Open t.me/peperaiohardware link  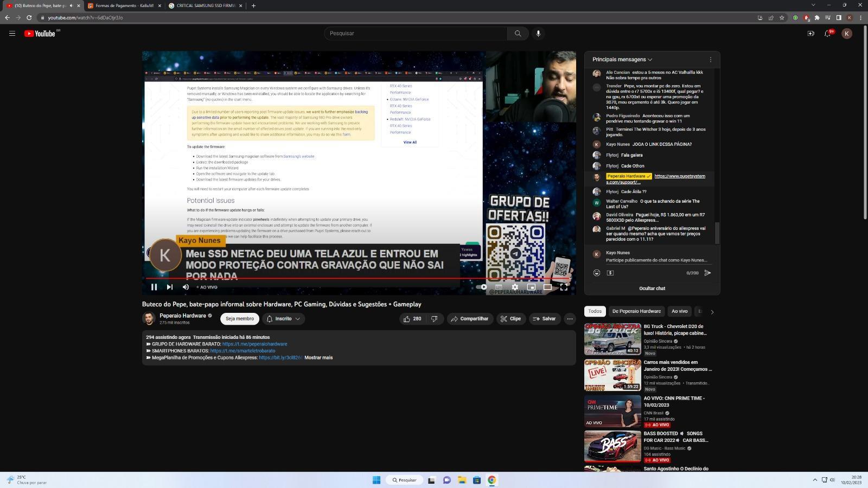pos(254,344)
